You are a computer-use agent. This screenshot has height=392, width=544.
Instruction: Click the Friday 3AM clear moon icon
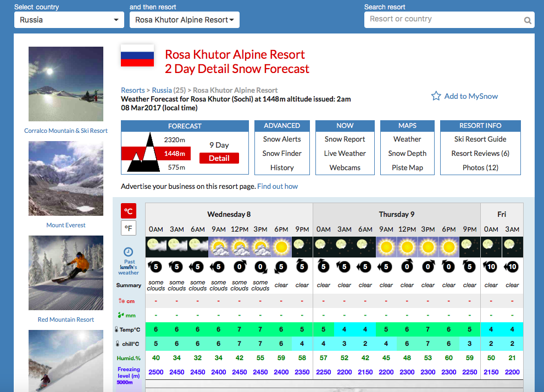512,247
